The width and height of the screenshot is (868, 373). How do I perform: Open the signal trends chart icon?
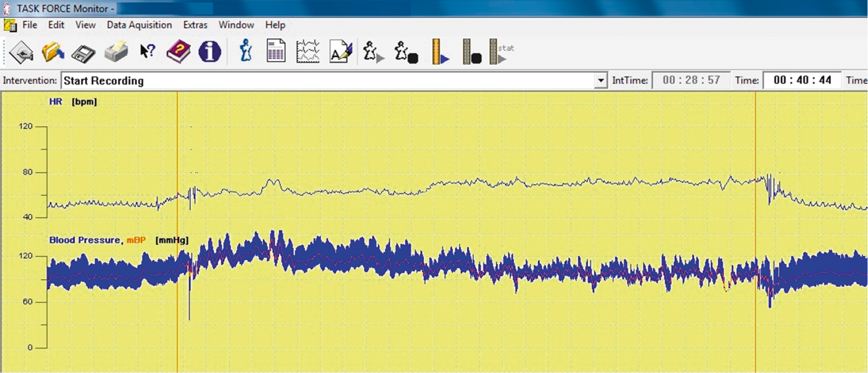click(308, 51)
